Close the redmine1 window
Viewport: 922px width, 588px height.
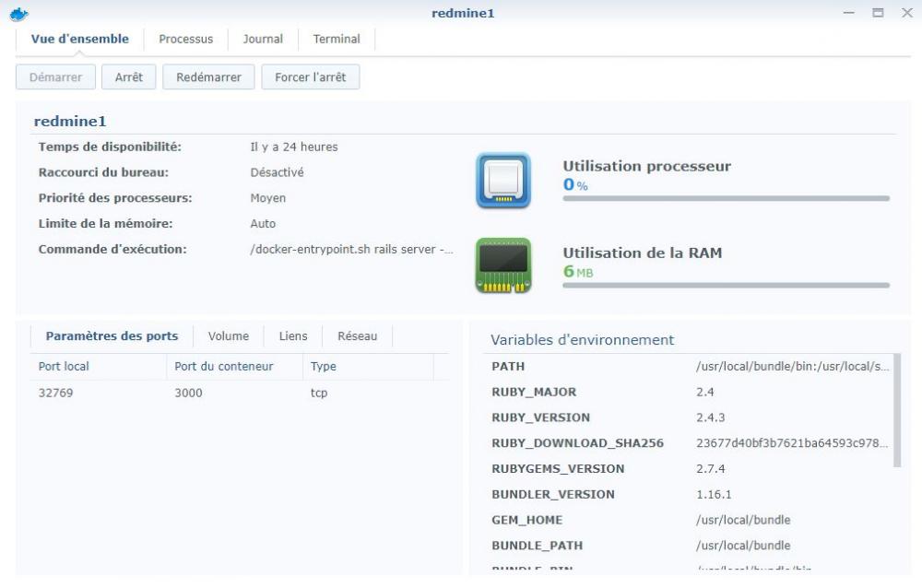pyautogui.click(x=906, y=13)
